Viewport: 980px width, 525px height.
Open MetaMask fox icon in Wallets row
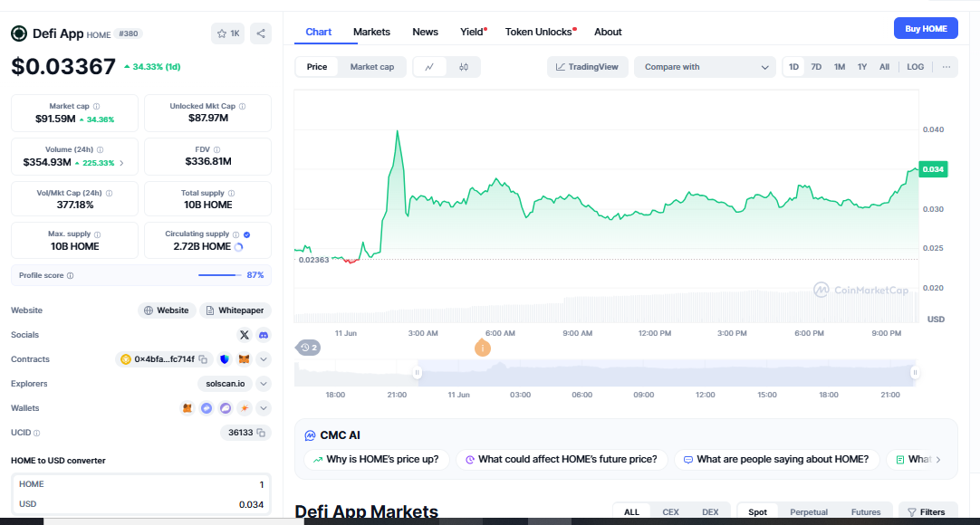pyautogui.click(x=187, y=408)
